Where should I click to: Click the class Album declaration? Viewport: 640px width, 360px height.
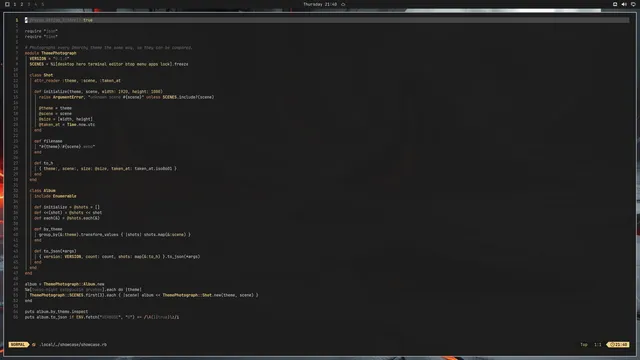point(42,191)
